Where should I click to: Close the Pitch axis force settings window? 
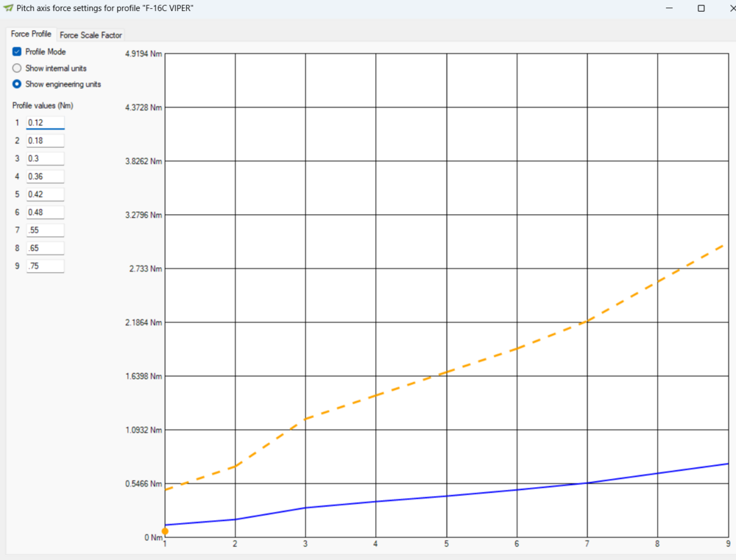coord(732,8)
